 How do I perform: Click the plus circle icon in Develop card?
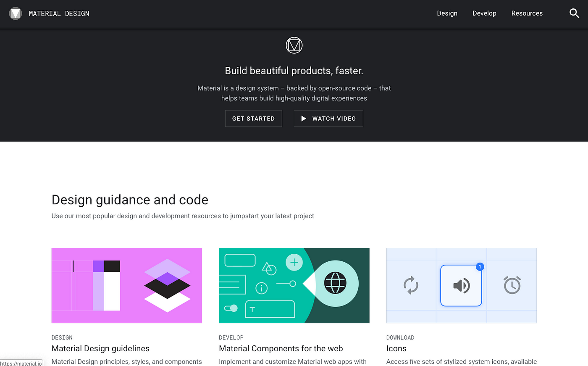294,263
